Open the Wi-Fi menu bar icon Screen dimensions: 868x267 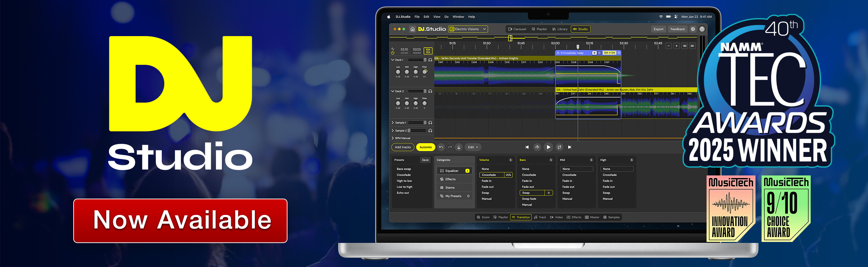(661, 17)
